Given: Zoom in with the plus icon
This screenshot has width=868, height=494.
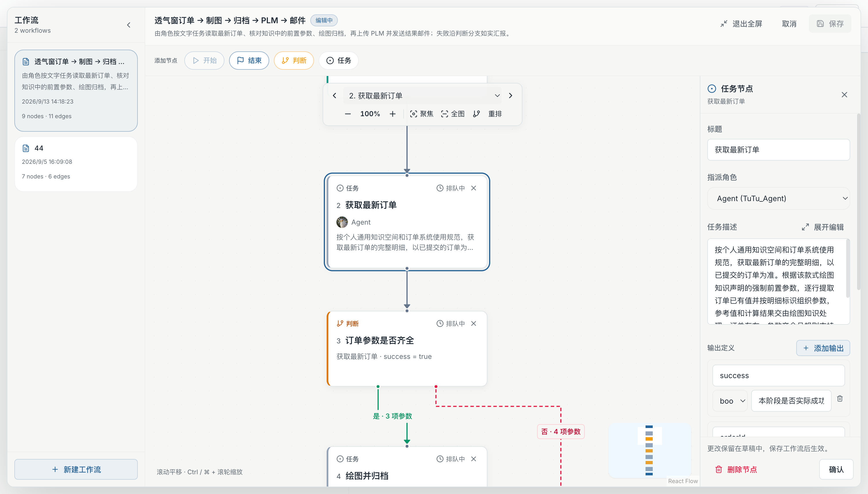Looking at the screenshot, I should click(392, 114).
